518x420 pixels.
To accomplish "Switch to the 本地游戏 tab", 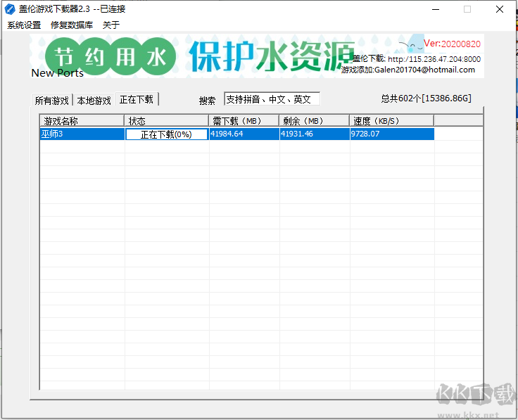I will tap(94, 101).
